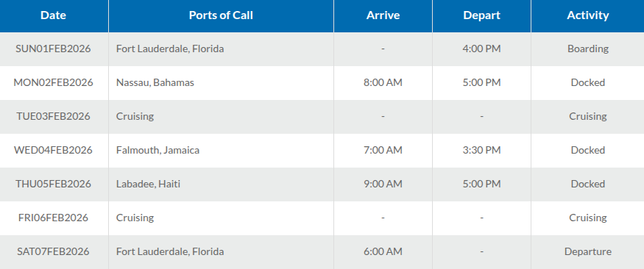644x269 pixels.
Task: Click the FRI06FEB2026 date cell
Action: [x=54, y=218]
